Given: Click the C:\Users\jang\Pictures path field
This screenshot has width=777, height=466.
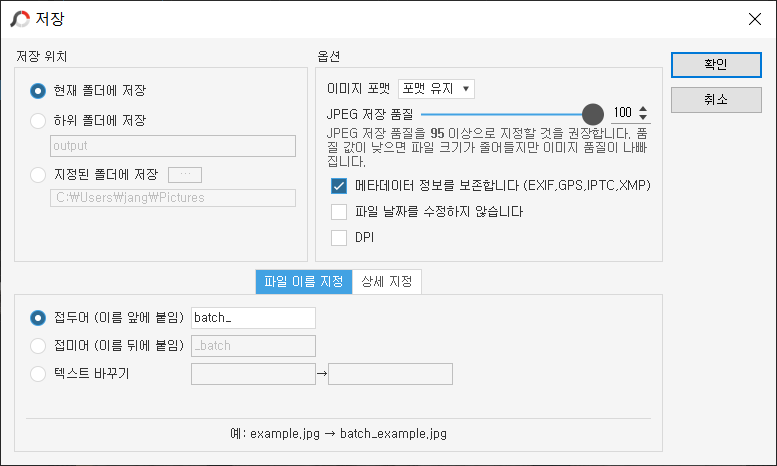Looking at the screenshot, I should (x=173, y=198).
